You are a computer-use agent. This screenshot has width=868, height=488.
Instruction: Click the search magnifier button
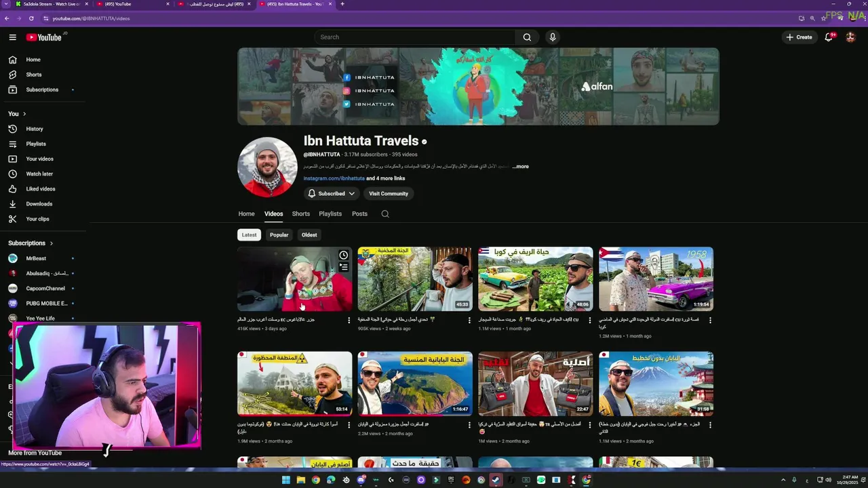(527, 37)
